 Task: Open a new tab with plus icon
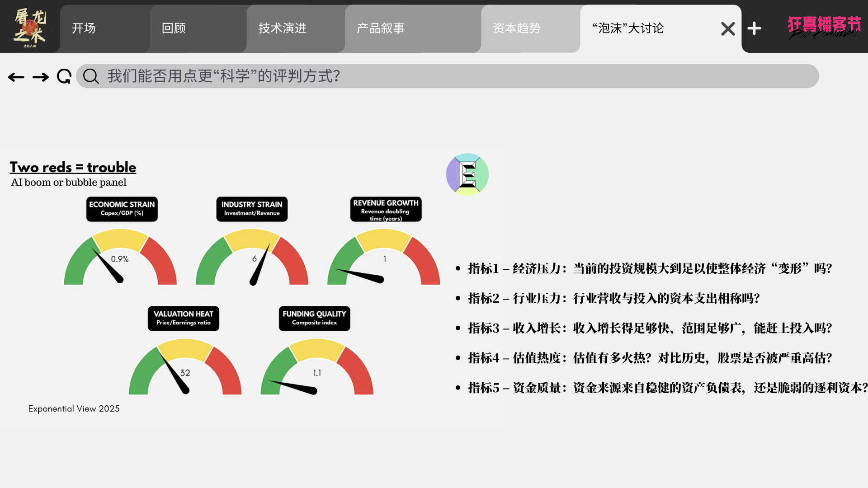[754, 28]
